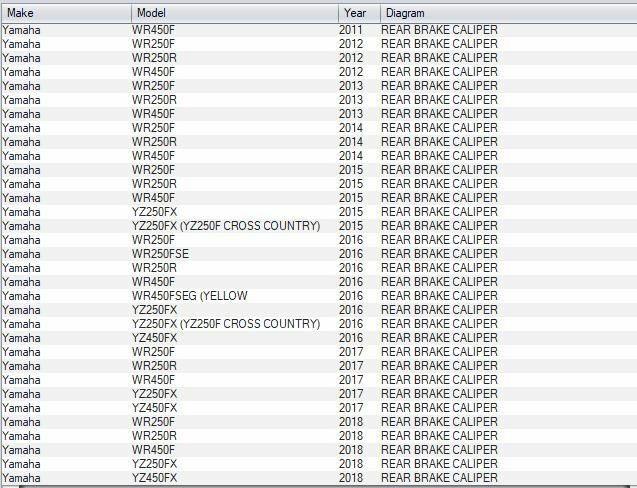The height and width of the screenshot is (488, 637).
Task: Select the 2017 YZ450FX model cell
Action: tap(154, 408)
